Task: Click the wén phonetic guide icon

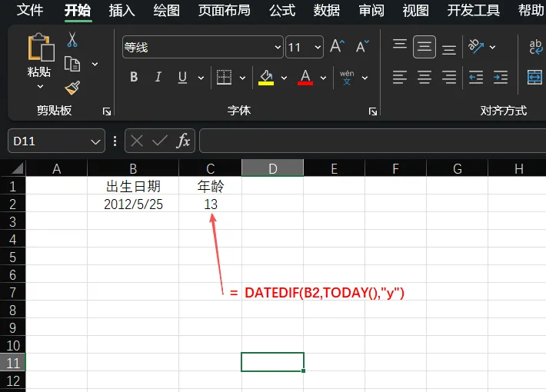Action: (347, 78)
